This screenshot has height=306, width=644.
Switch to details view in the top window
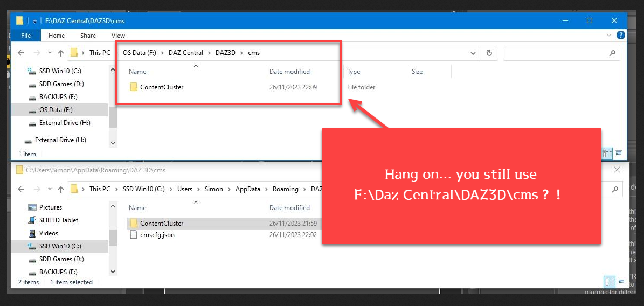click(x=608, y=154)
